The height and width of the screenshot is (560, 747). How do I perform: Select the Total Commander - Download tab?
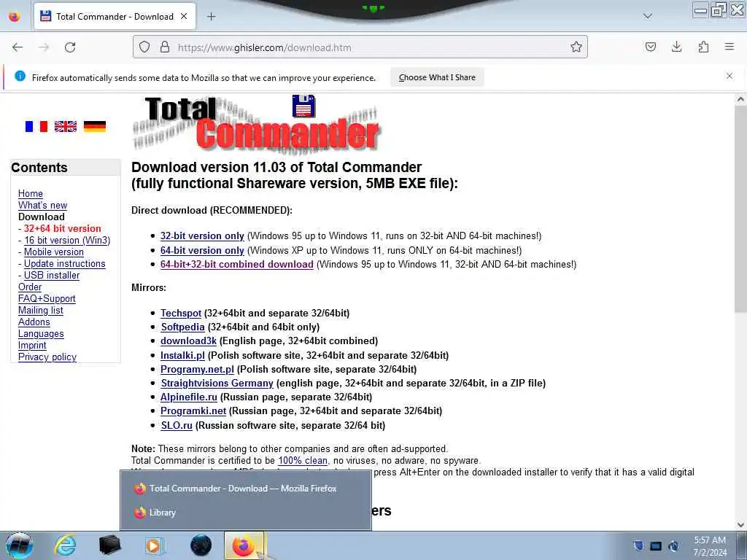pos(115,16)
